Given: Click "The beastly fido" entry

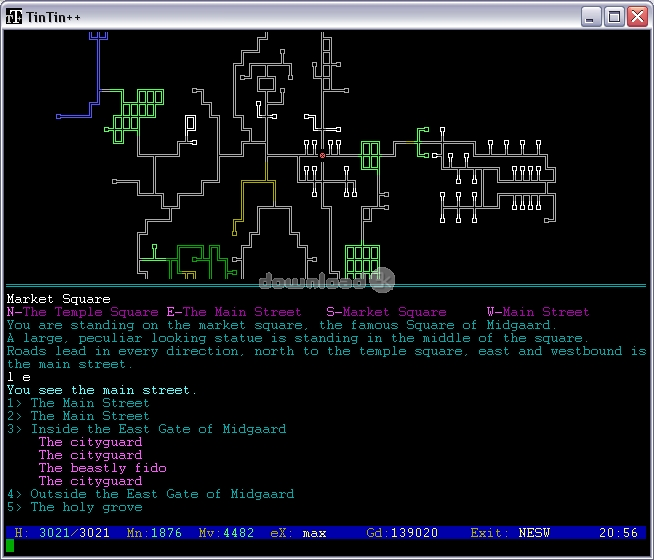Looking at the screenshot, I should [x=102, y=468].
